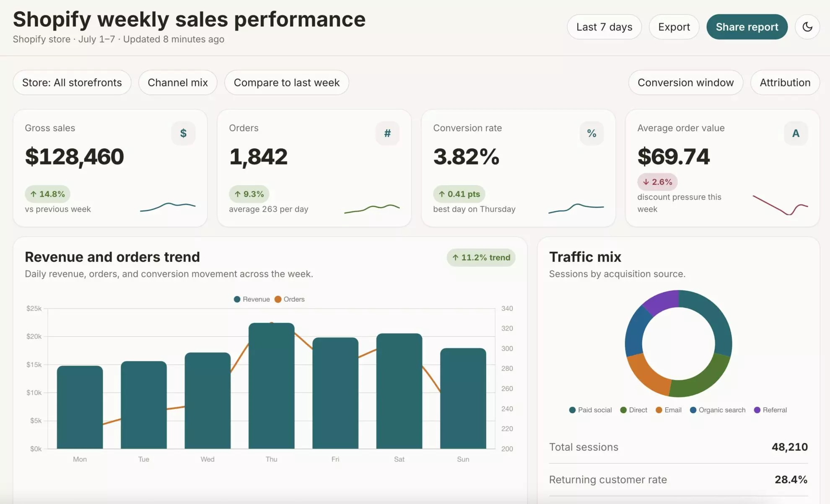Toggle Organic search in traffic legend
Image resolution: width=830 pixels, height=504 pixels.
pos(718,410)
